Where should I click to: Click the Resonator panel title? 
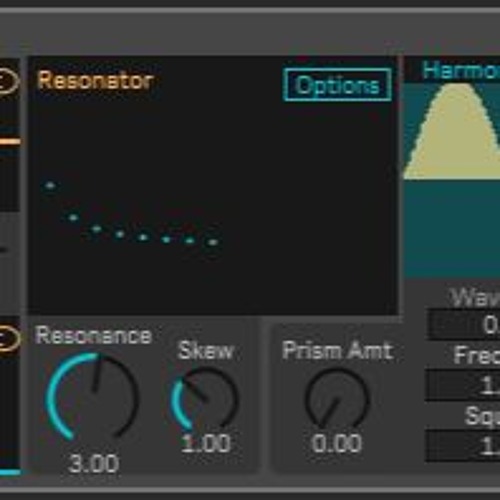pos(95,81)
